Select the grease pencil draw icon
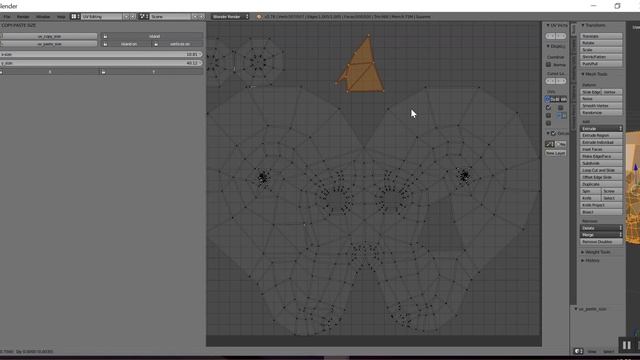The image size is (640, 360). pyautogui.click(x=550, y=144)
